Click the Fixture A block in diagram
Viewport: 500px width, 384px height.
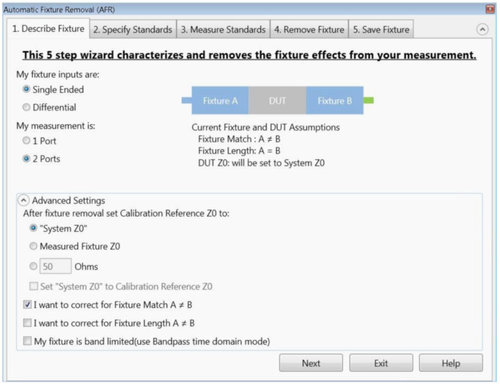[220, 100]
